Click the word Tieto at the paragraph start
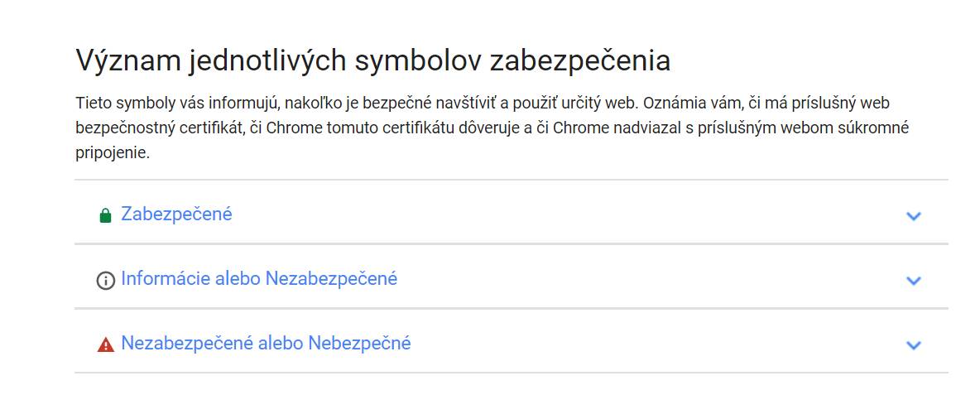The width and height of the screenshot is (980, 395). 91,103
